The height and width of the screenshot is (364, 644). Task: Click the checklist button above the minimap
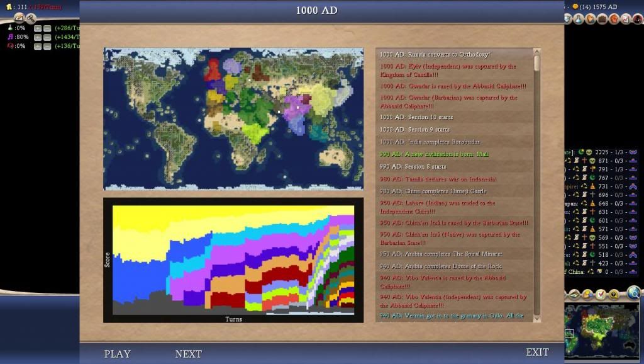601,295
